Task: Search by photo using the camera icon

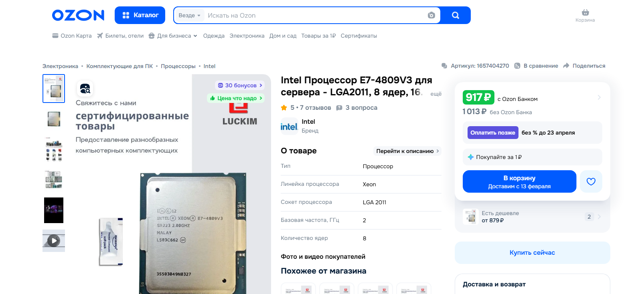Action: pyautogui.click(x=431, y=15)
